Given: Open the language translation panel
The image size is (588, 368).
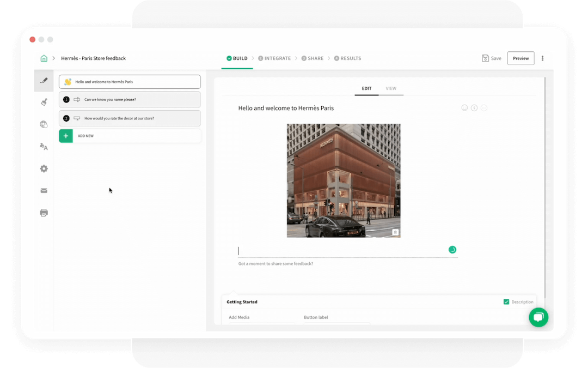Looking at the screenshot, I should click(44, 147).
